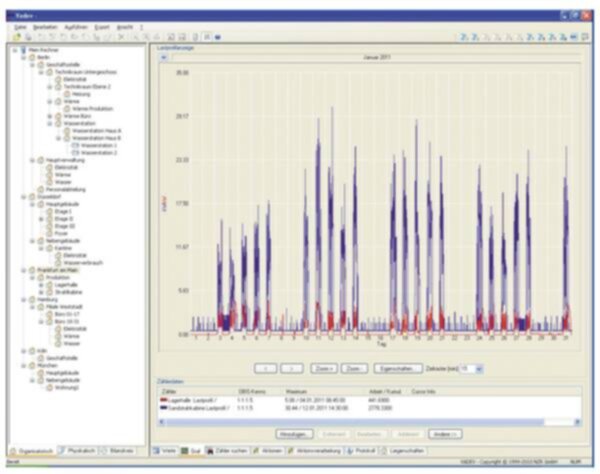This screenshot has width=600, height=474.
Task: Click the Eigenschaften... button
Action: click(x=398, y=369)
